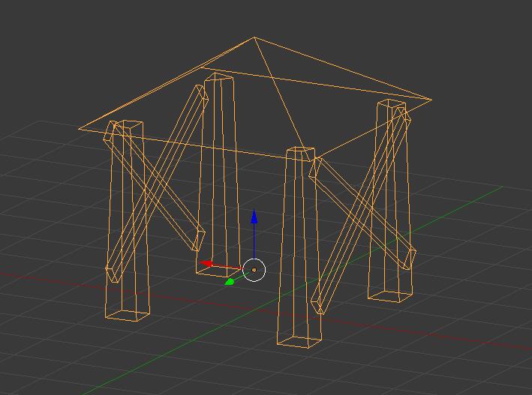Select the green Y-axis manipulator handle
This screenshot has width=532, height=395.
[230, 281]
